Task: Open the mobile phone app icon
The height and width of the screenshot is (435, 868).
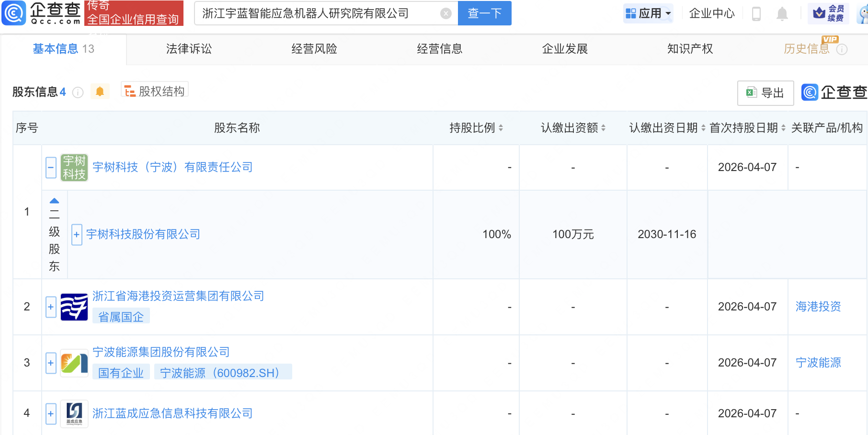Action: (756, 13)
